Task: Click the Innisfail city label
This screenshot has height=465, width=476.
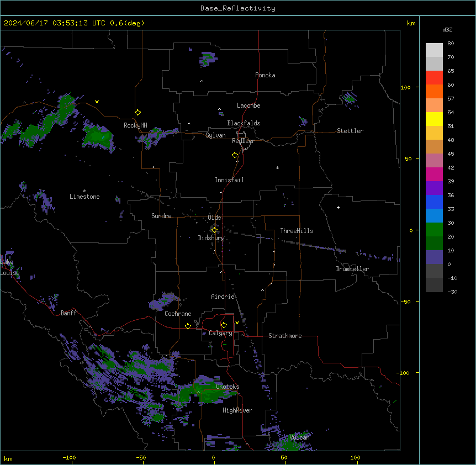Action: point(229,180)
